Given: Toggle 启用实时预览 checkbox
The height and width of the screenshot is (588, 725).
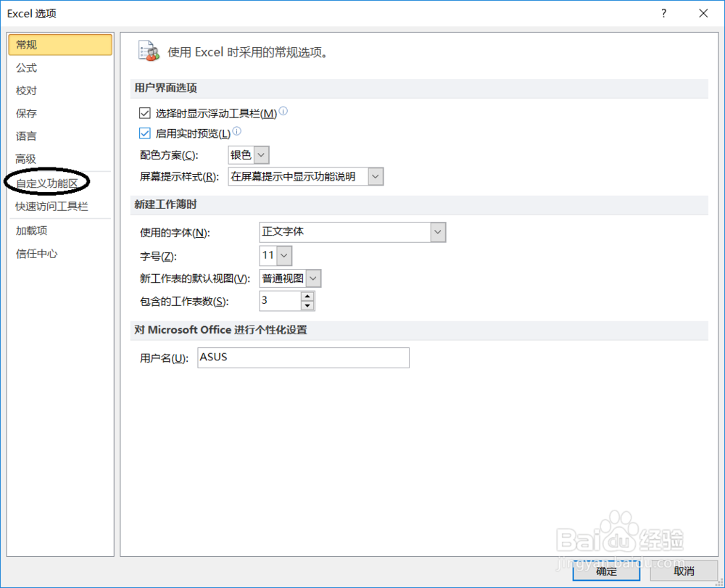Looking at the screenshot, I should [x=145, y=133].
